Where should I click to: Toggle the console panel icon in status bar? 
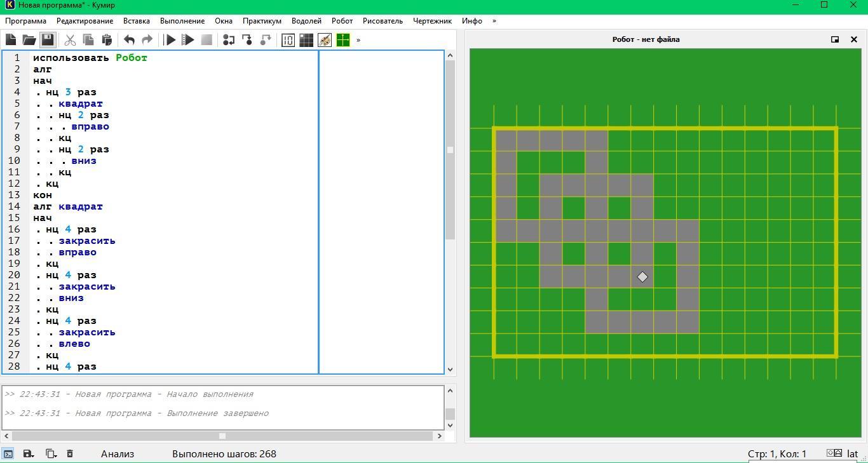tap(8, 453)
